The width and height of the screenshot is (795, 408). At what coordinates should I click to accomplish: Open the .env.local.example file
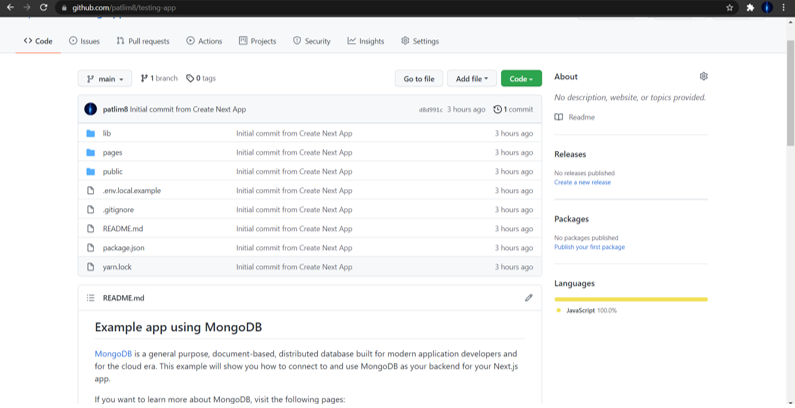[x=132, y=191]
